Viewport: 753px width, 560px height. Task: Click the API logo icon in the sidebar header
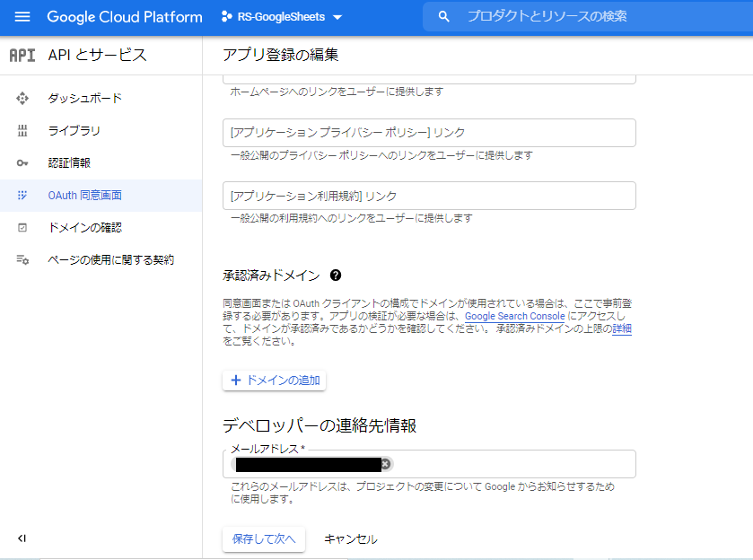click(x=22, y=56)
